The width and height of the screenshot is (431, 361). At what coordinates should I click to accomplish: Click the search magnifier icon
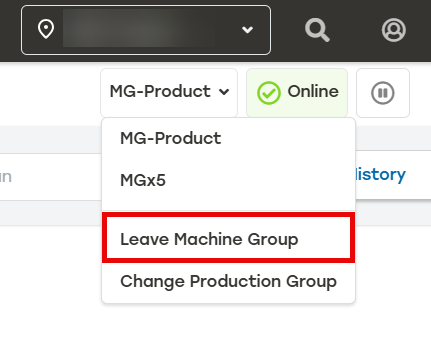click(x=317, y=30)
